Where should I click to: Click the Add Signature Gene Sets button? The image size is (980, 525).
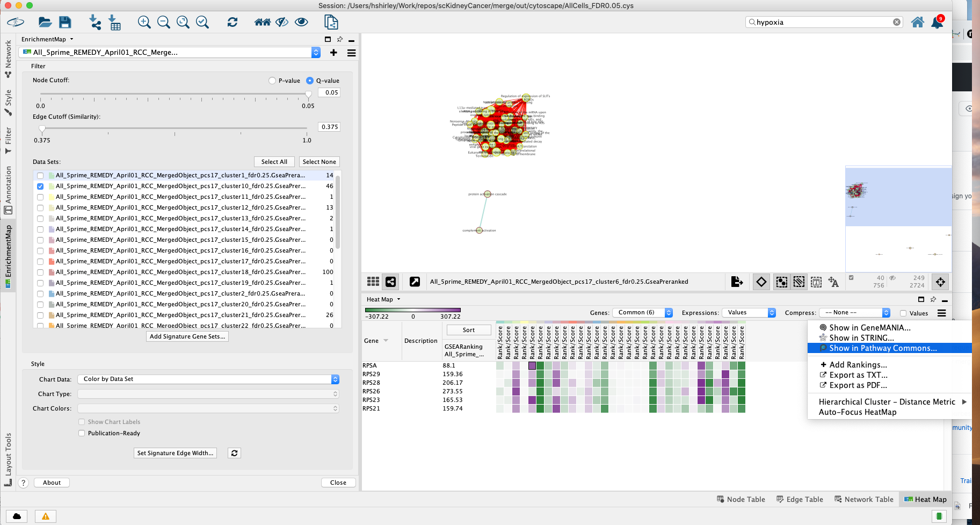click(187, 336)
